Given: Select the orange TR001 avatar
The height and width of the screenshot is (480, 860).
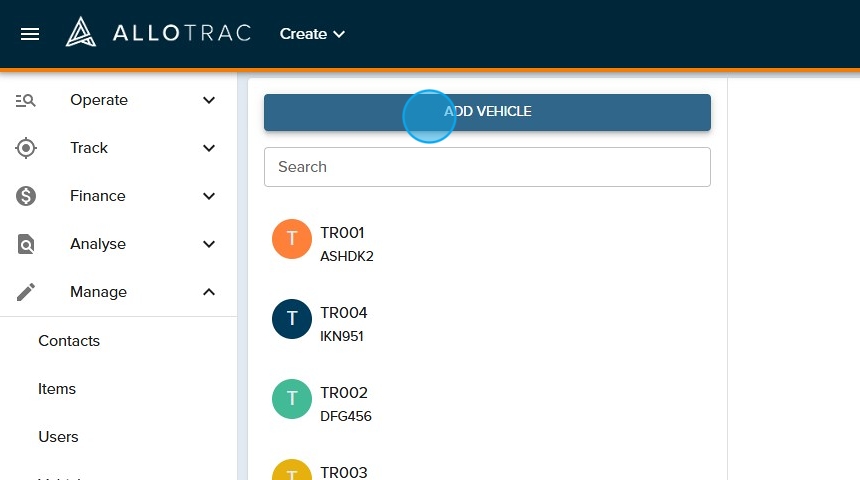Looking at the screenshot, I should [292, 239].
